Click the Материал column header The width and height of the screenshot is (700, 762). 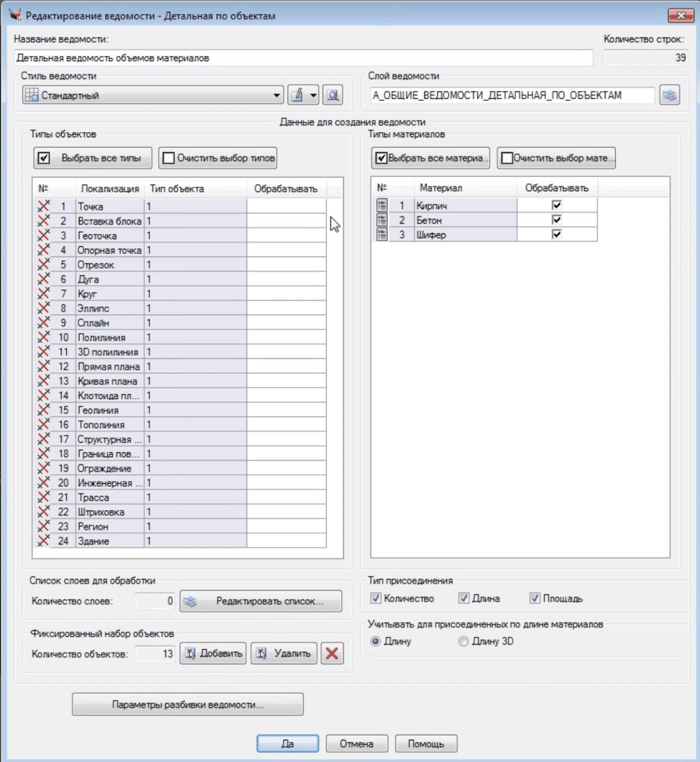click(x=441, y=188)
